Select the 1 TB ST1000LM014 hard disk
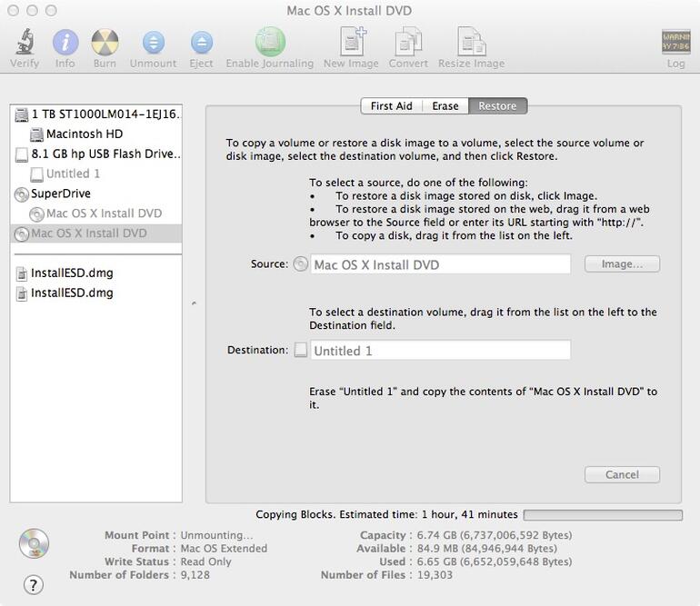The height and width of the screenshot is (606, 700). (x=96, y=114)
